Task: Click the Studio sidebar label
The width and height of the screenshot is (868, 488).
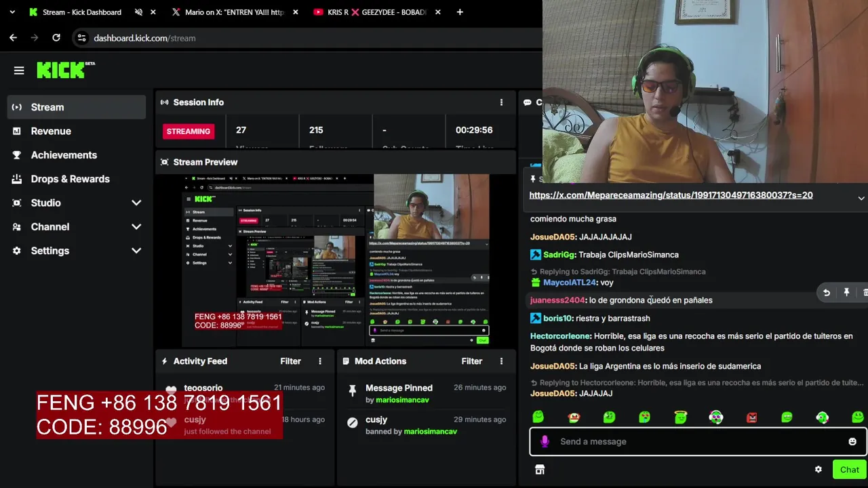Action: click(45, 203)
